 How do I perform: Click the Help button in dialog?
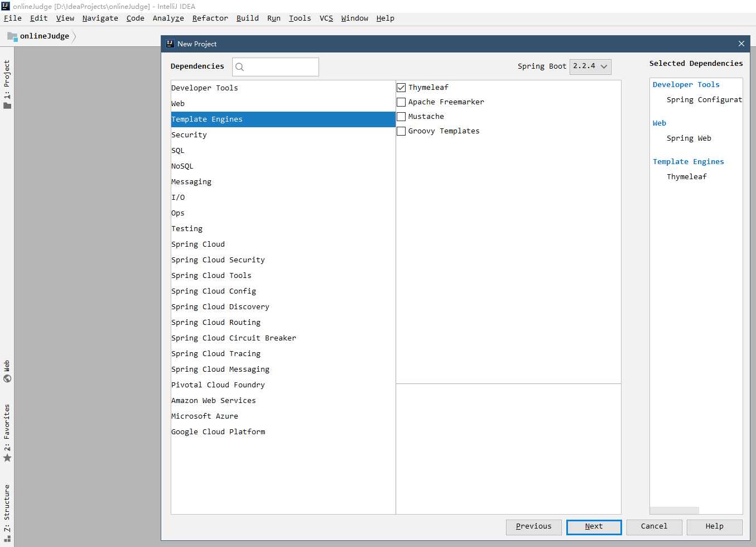click(x=715, y=527)
